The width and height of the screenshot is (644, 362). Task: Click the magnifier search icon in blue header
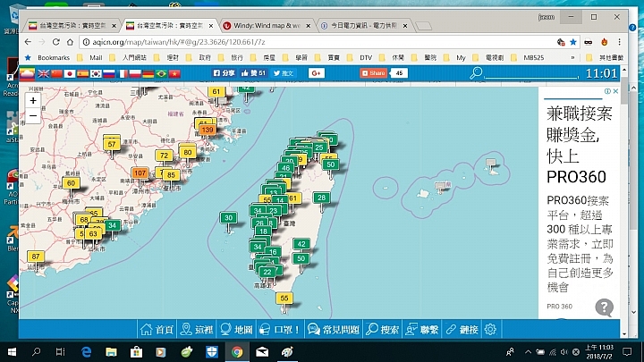click(476, 73)
